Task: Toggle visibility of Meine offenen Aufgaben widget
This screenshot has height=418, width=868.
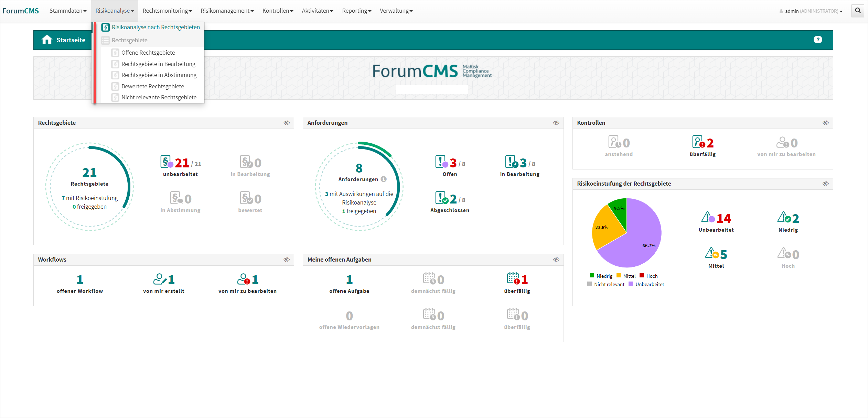Action: (556, 260)
